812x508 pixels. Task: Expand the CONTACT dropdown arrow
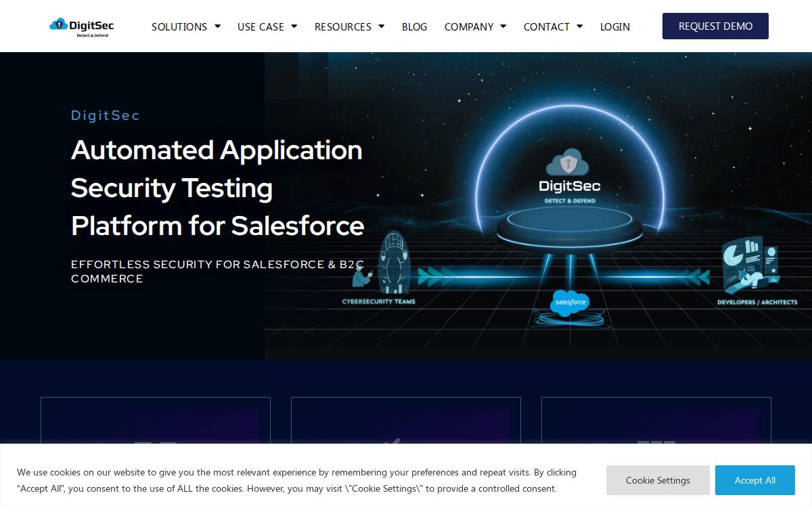pyautogui.click(x=579, y=26)
